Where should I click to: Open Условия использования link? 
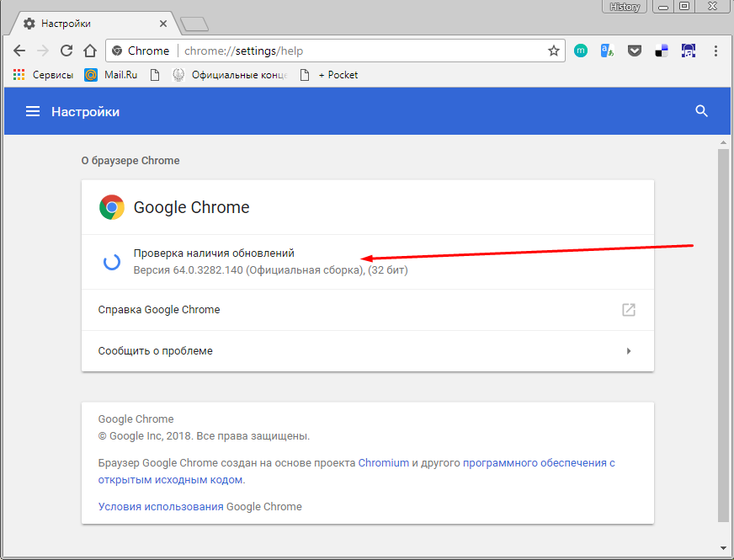[161, 507]
